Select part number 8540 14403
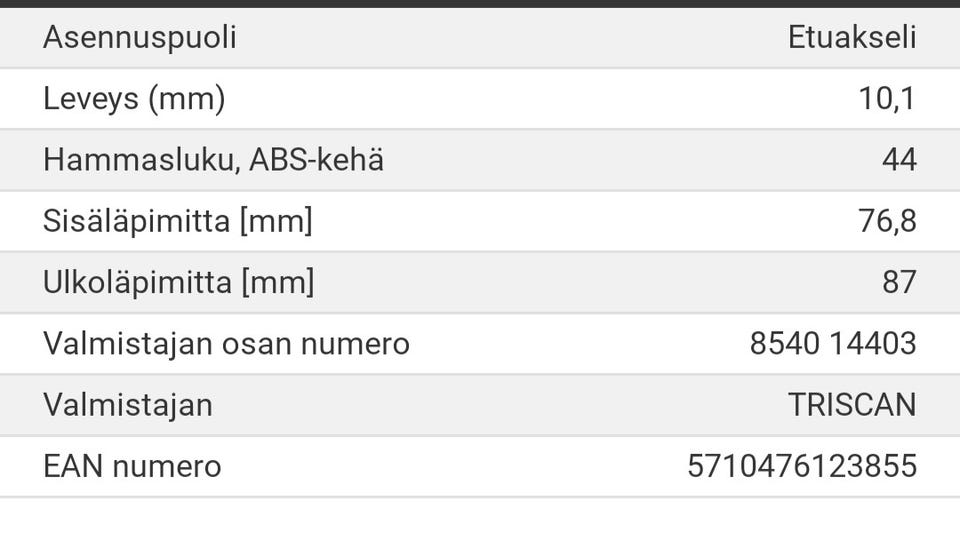 click(832, 344)
